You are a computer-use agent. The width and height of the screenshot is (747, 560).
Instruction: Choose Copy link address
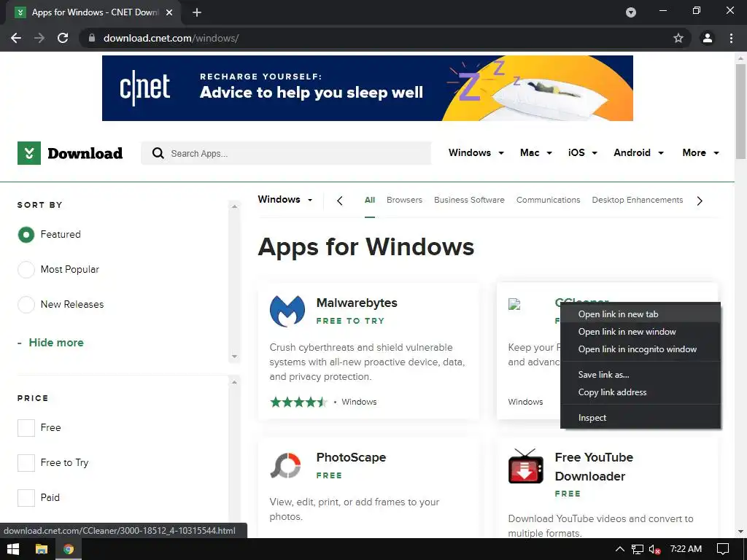(x=640, y=392)
